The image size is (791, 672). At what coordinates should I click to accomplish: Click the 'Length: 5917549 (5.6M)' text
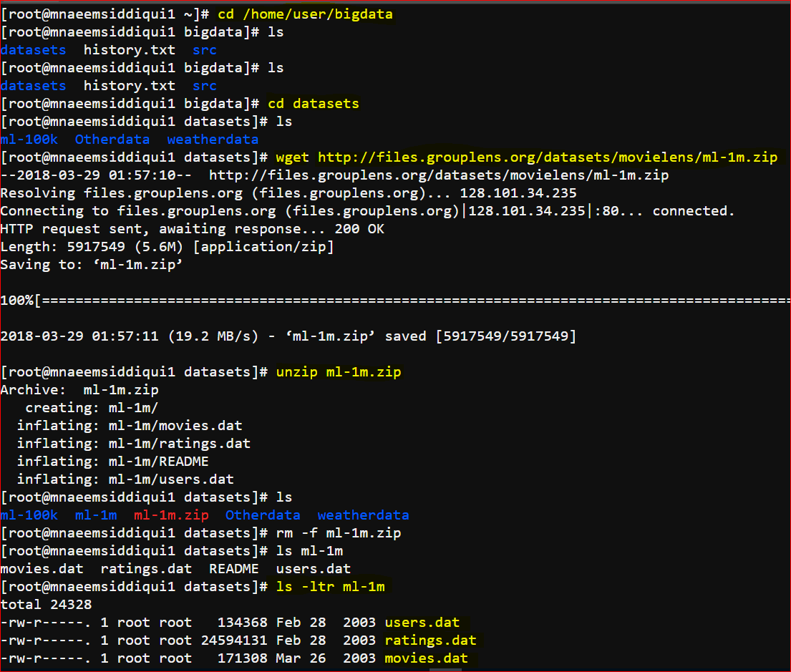point(92,247)
